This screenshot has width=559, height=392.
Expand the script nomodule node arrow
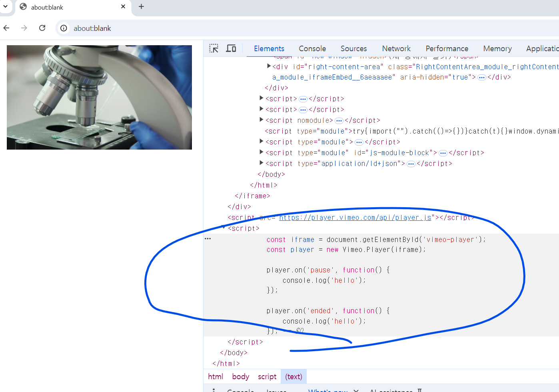tap(262, 120)
